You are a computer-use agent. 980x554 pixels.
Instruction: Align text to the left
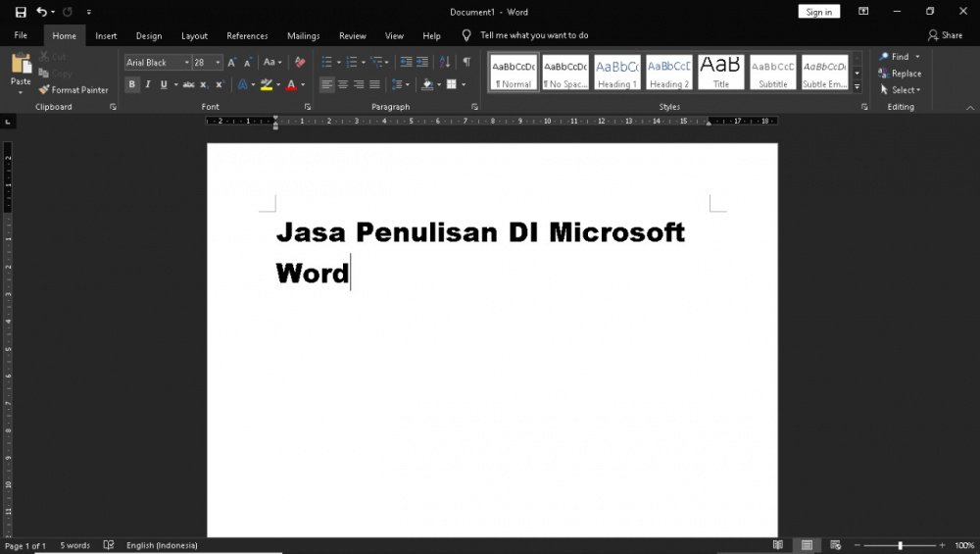(326, 84)
